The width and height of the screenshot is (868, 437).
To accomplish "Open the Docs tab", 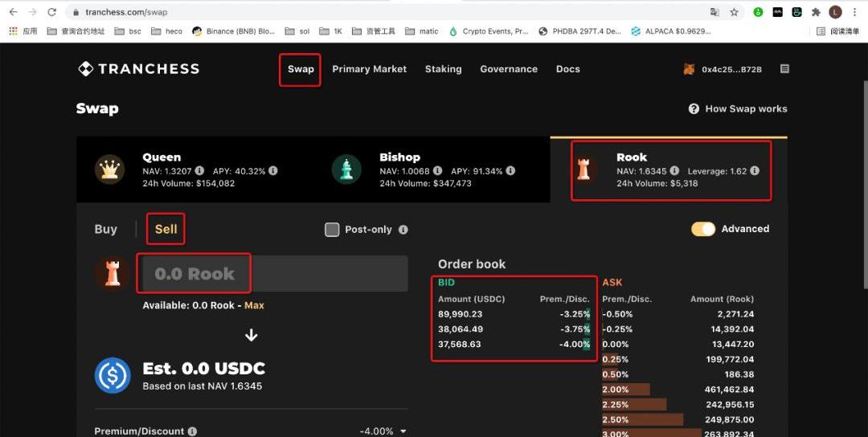I will pyautogui.click(x=568, y=69).
